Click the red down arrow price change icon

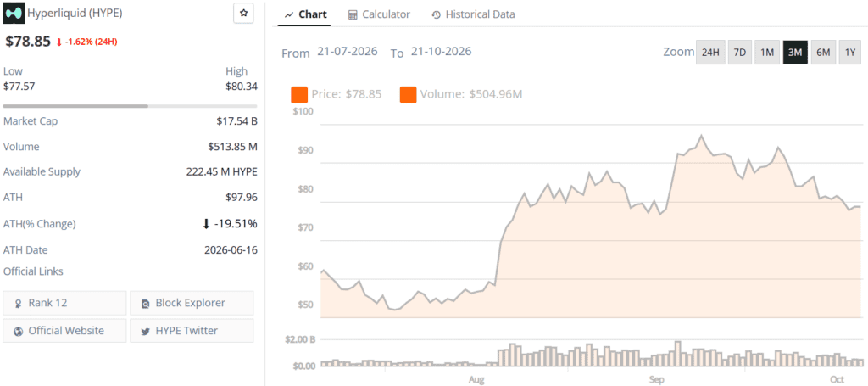tap(59, 42)
